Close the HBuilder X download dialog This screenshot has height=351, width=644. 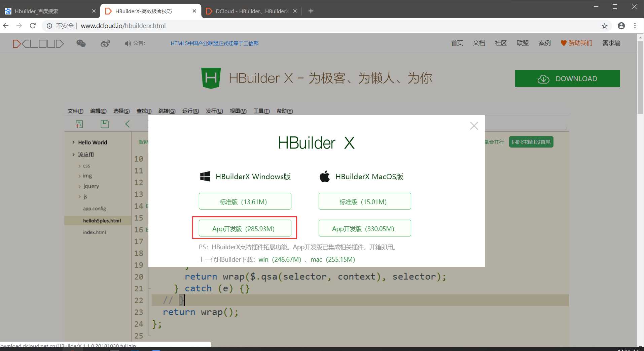474,126
